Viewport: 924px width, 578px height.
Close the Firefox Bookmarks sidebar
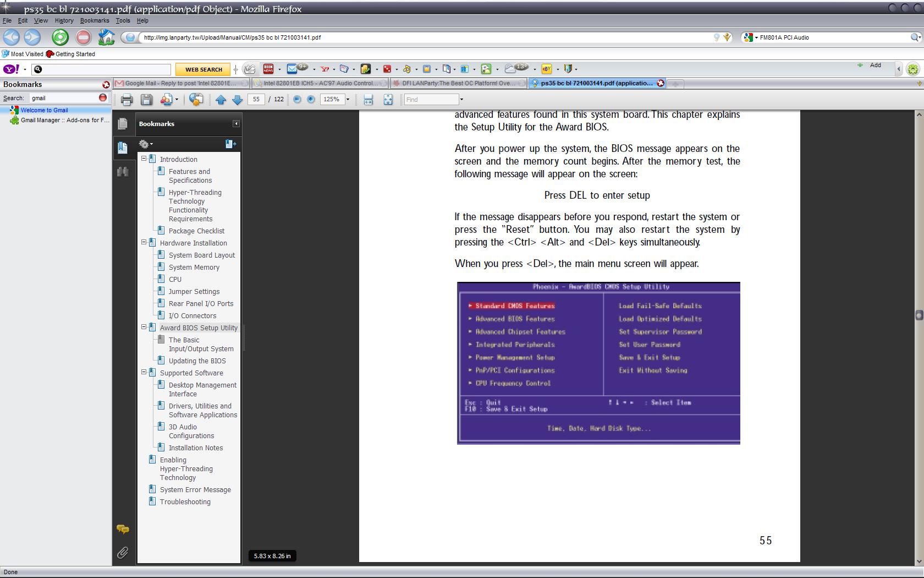pos(106,85)
